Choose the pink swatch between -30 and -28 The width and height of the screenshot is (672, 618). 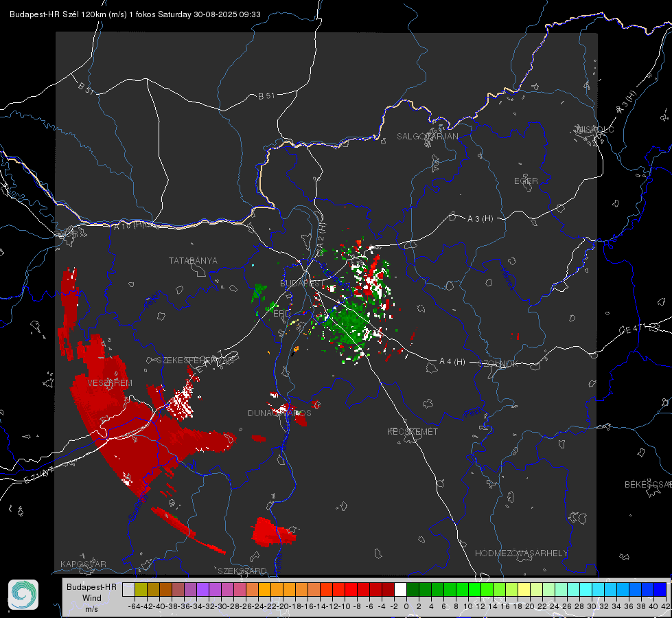click(227, 589)
